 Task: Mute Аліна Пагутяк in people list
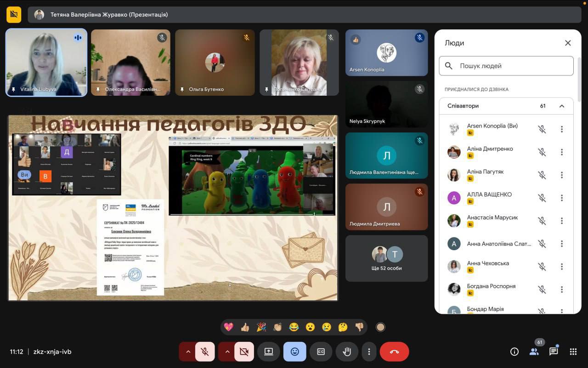(542, 175)
